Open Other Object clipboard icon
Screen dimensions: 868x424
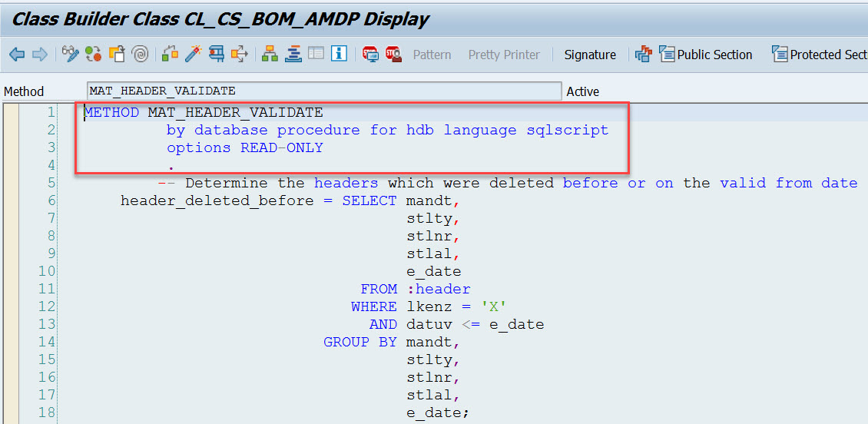click(x=117, y=54)
